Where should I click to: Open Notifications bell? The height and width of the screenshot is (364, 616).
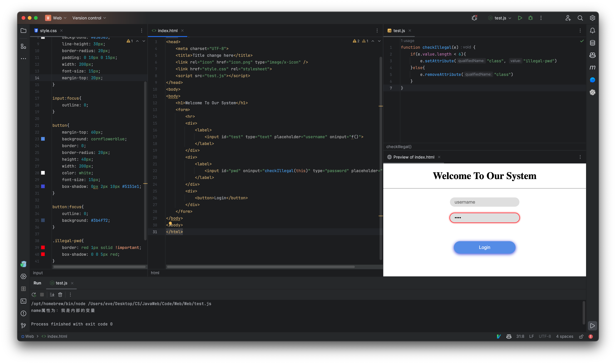tap(592, 31)
